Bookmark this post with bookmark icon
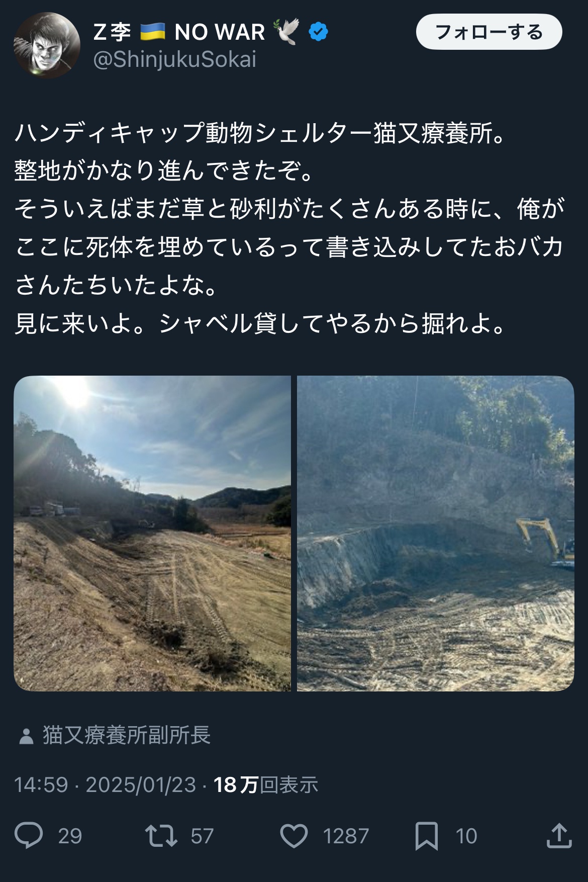Screen dimensions: 588x882 coord(427,835)
